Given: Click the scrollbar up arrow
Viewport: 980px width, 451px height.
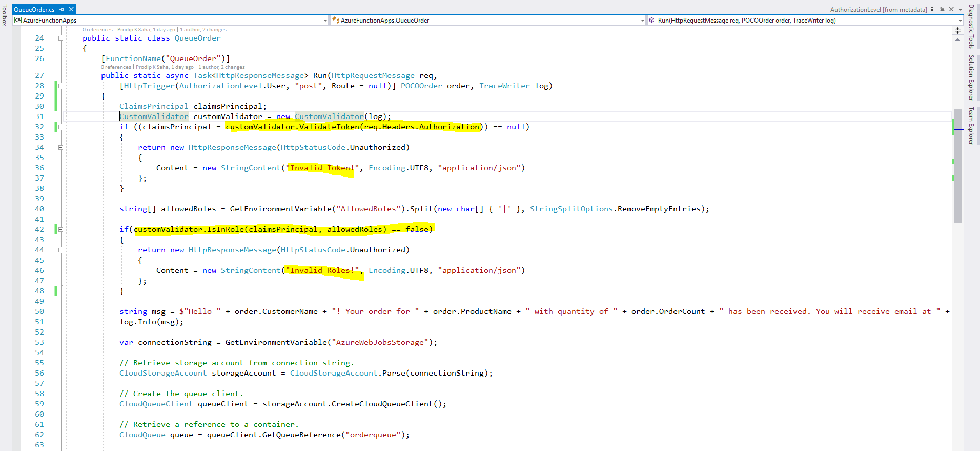Looking at the screenshot, I should tap(957, 40).
